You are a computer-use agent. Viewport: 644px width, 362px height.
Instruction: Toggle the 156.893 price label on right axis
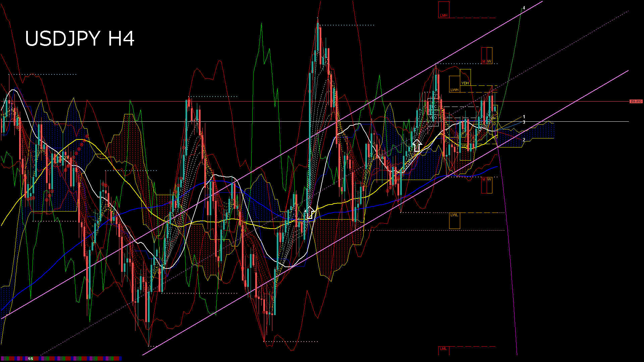636,101
